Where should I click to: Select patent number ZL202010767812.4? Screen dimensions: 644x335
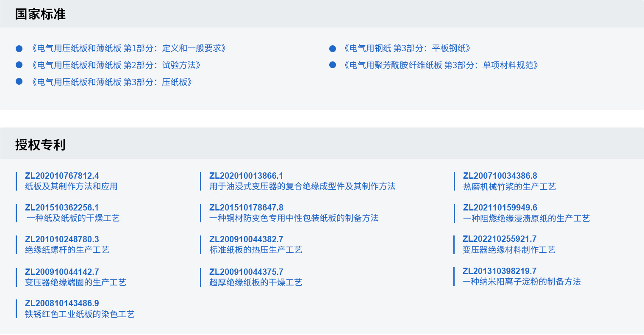pos(62,176)
